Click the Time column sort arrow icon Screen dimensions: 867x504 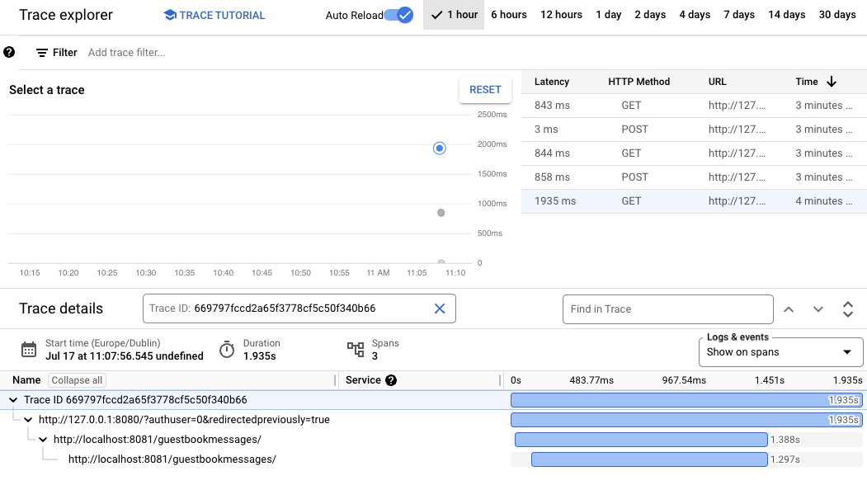pyautogui.click(x=831, y=82)
